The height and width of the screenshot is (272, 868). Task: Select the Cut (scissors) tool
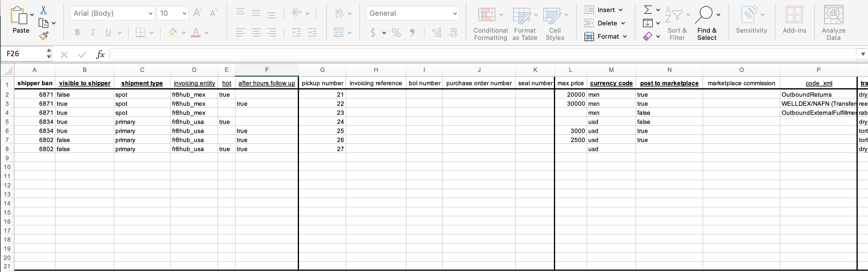(x=44, y=10)
